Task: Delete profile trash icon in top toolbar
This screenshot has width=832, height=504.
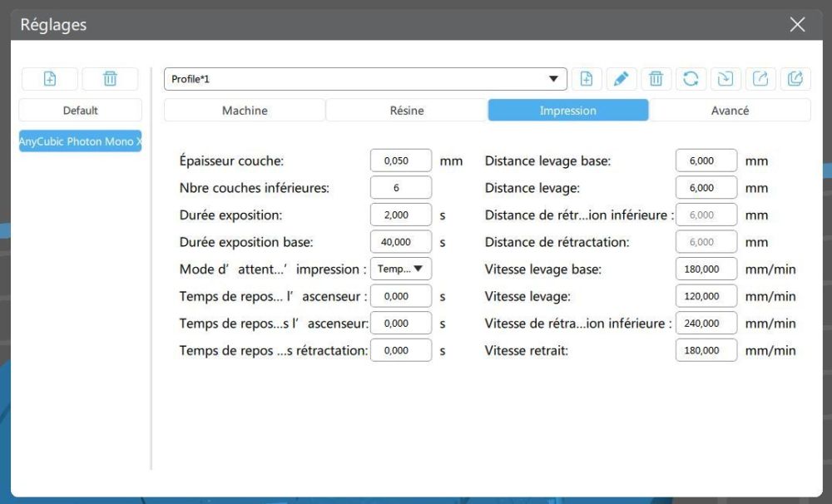Action: point(656,79)
